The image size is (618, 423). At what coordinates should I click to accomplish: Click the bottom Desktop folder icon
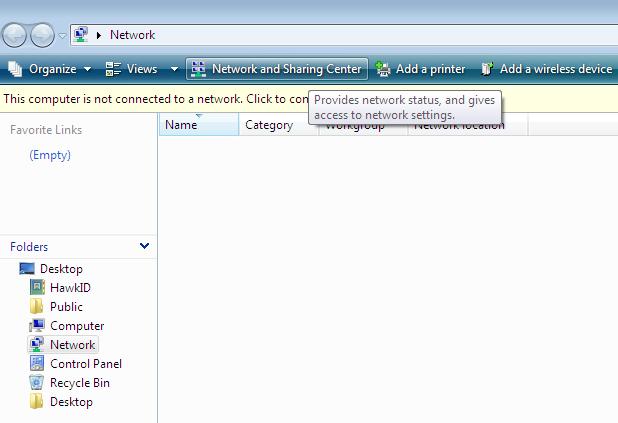[37, 401]
